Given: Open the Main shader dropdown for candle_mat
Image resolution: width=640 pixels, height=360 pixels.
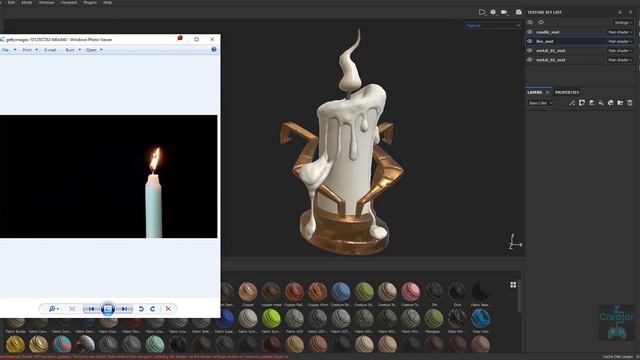Looking at the screenshot, I should point(620,32).
